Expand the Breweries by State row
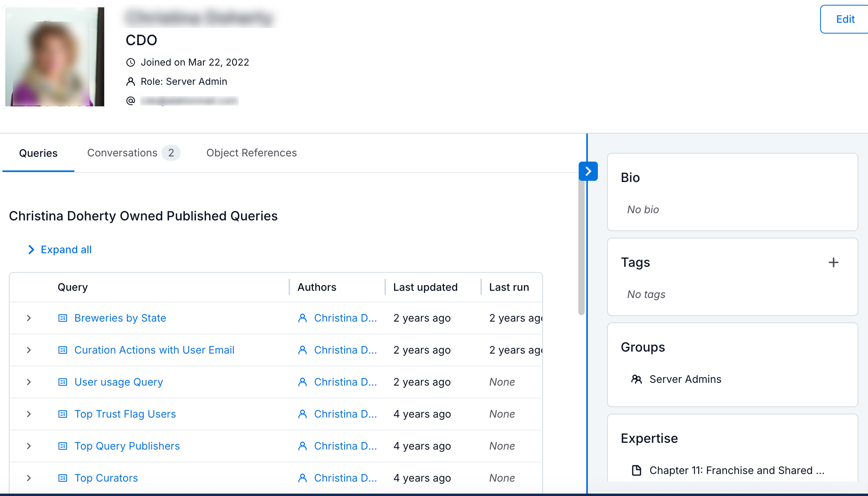Viewport: 868px width, 496px height. coord(29,318)
